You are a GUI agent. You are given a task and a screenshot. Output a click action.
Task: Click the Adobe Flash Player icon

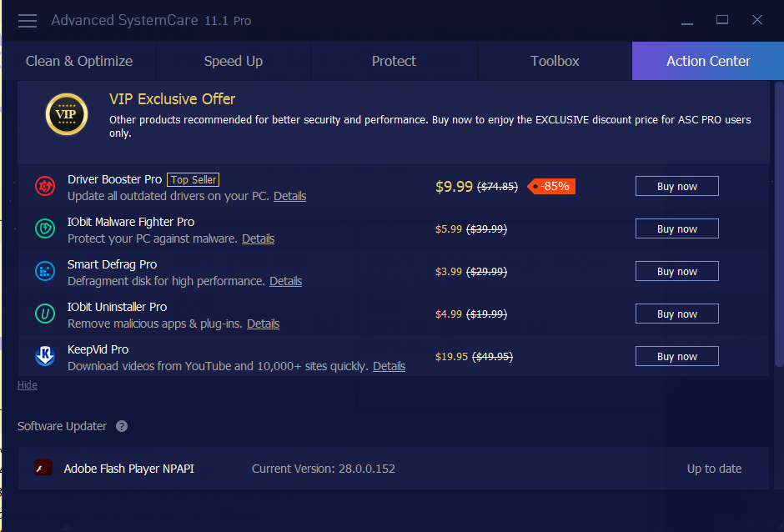click(43, 468)
